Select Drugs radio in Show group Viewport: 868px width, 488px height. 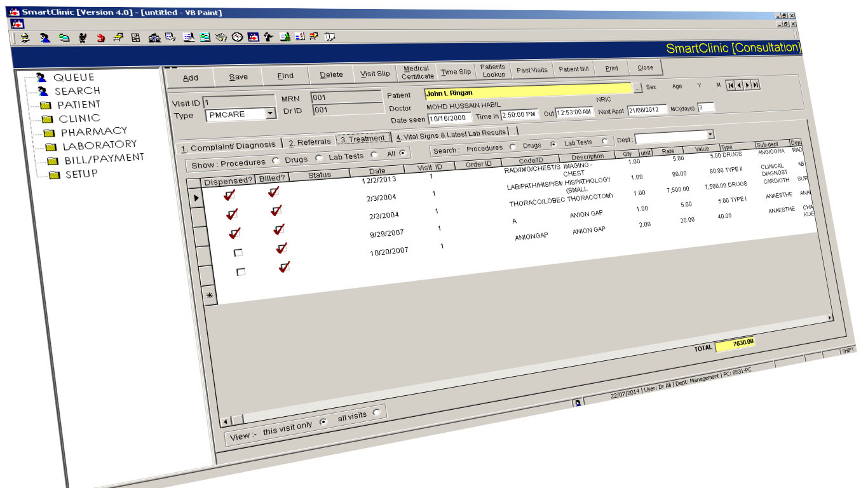(x=318, y=158)
